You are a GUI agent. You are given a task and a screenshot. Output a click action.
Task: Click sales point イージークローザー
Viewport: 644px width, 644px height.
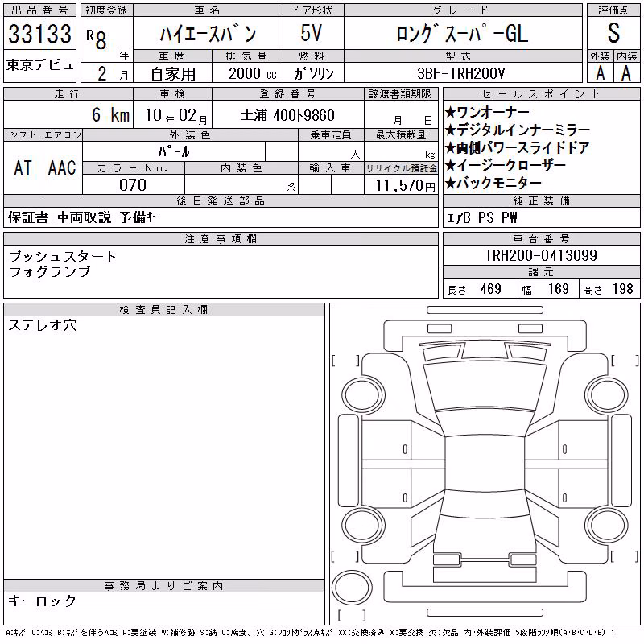coord(506,165)
